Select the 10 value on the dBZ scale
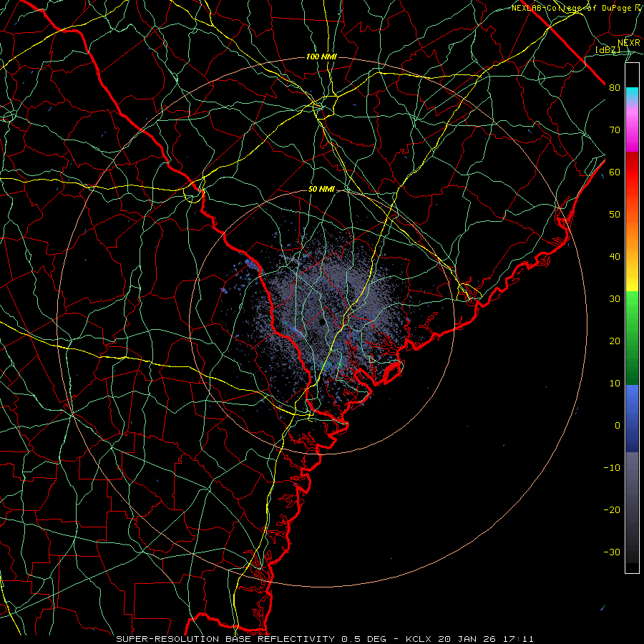 click(x=615, y=384)
